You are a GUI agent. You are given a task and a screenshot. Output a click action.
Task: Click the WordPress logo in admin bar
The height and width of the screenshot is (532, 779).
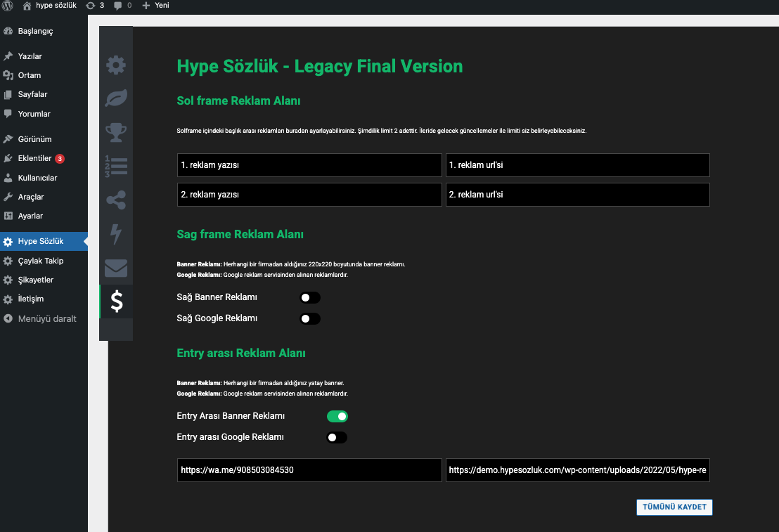(8, 6)
